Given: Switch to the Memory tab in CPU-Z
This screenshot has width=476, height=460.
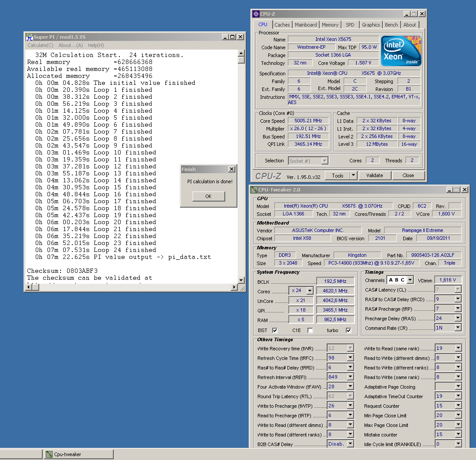Looking at the screenshot, I should point(330,25).
